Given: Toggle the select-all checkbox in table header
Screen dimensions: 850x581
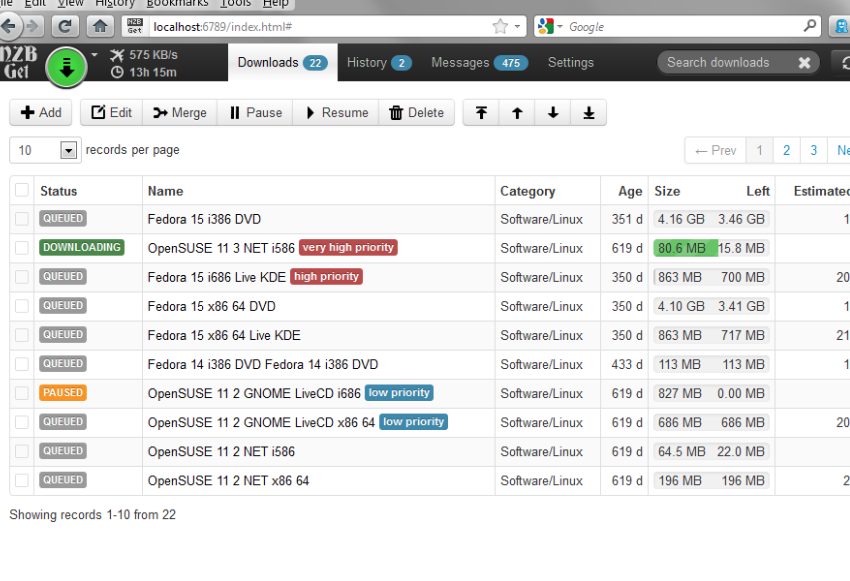Looking at the screenshot, I should point(22,190).
